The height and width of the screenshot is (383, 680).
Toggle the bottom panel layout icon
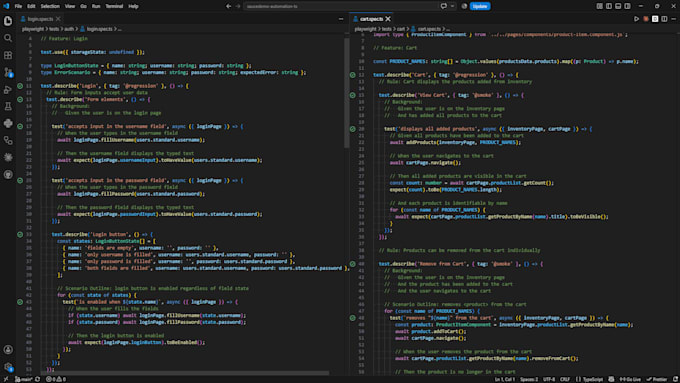pos(618,6)
